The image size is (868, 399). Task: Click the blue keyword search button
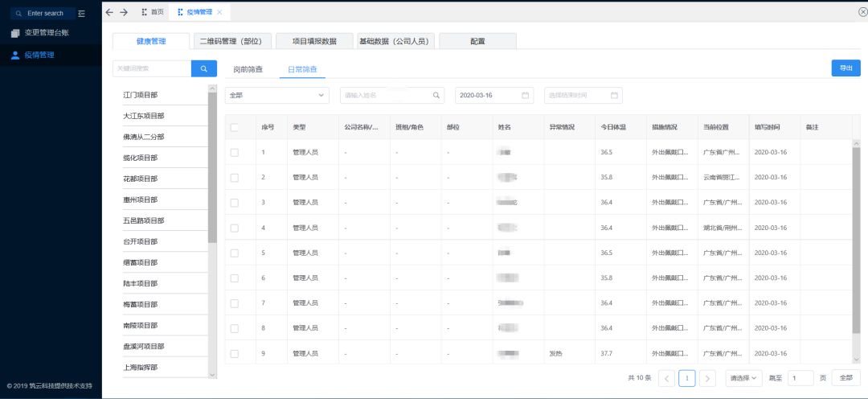click(203, 68)
